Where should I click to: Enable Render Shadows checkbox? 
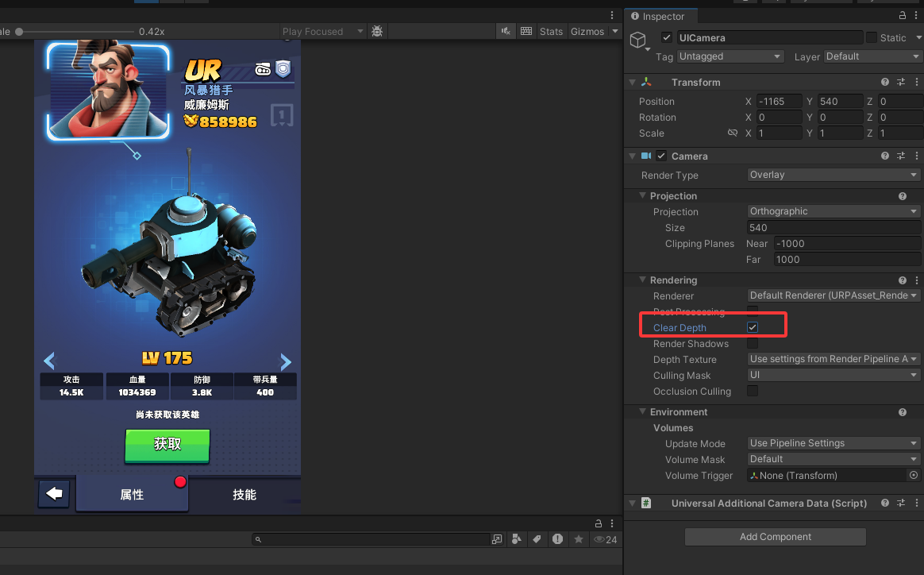(753, 343)
